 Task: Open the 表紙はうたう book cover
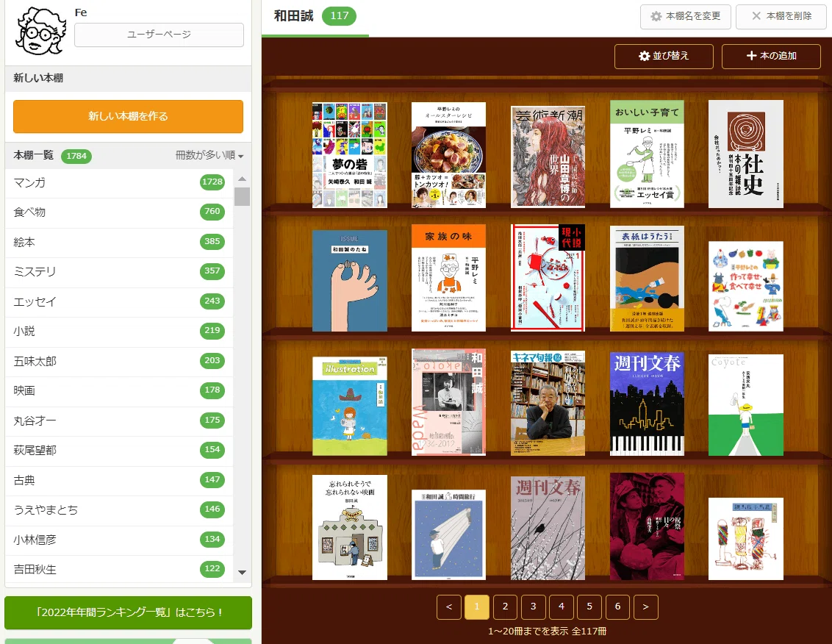click(x=647, y=279)
